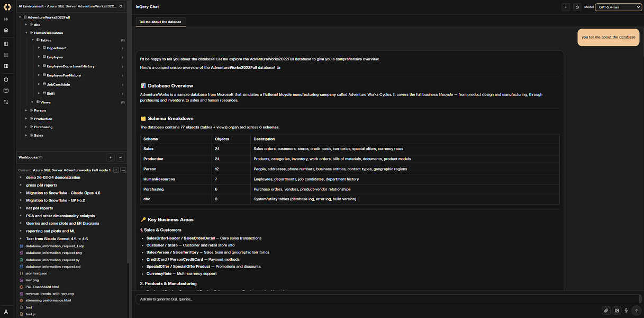The width and height of the screenshot is (644, 318).
Task: Click the dot button beside current workbook
Action: point(116,170)
